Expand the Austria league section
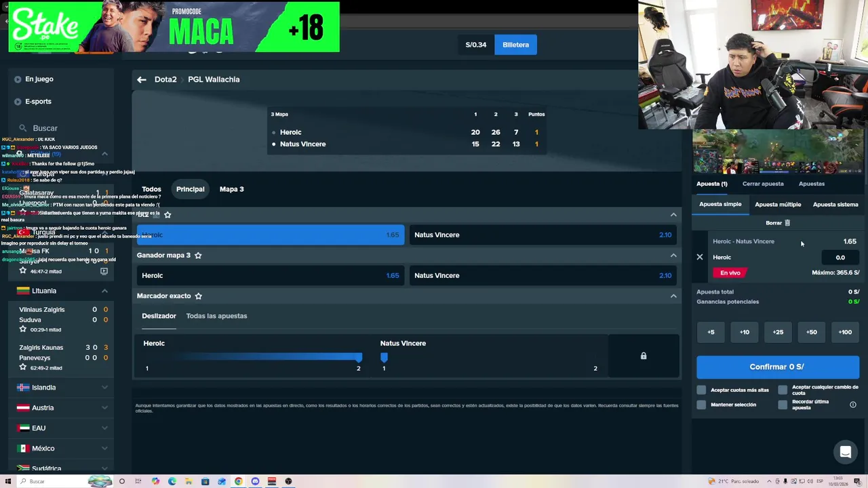 tap(104, 408)
